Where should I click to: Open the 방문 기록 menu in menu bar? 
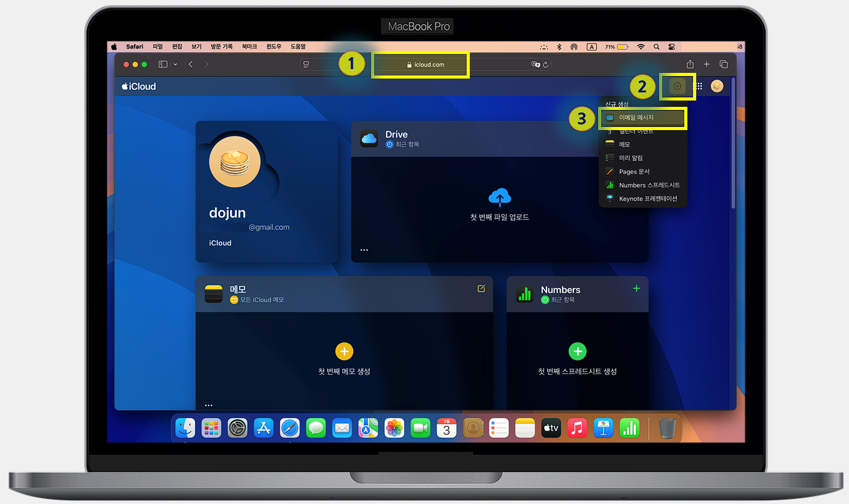221,47
